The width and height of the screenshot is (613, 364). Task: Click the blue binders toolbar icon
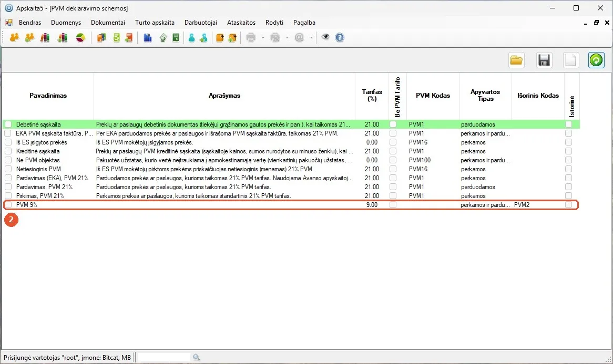point(148,37)
